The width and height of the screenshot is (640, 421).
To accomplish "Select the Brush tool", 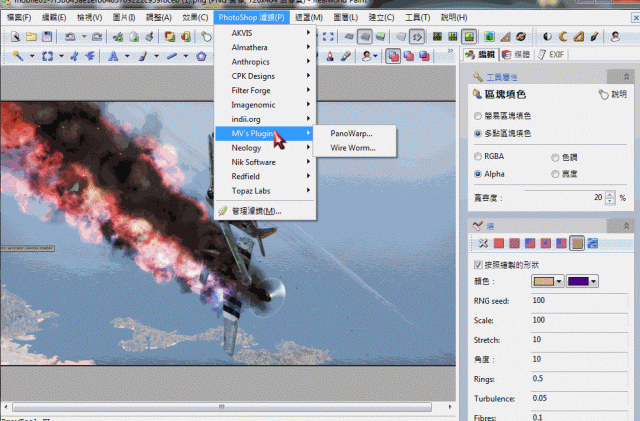I will click(142, 56).
